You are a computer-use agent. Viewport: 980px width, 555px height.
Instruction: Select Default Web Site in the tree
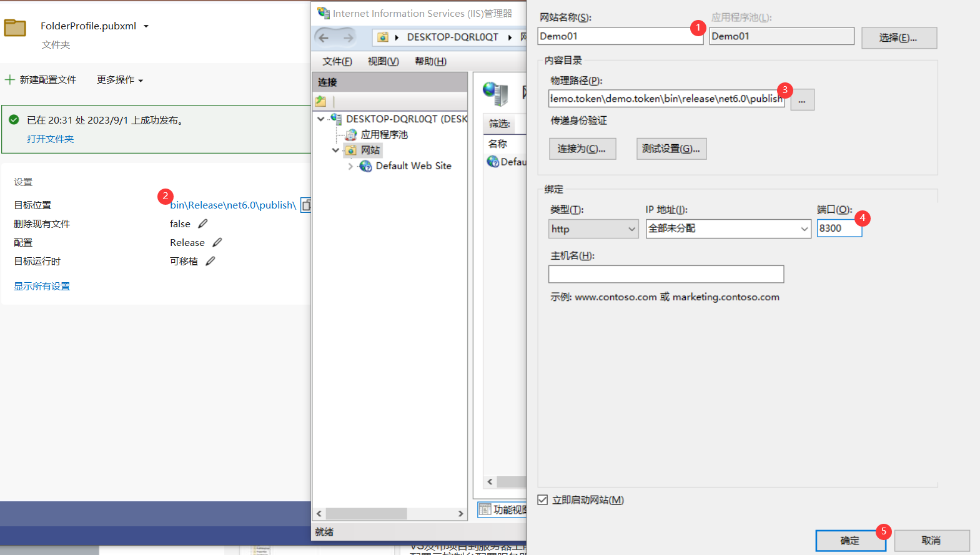coord(413,166)
